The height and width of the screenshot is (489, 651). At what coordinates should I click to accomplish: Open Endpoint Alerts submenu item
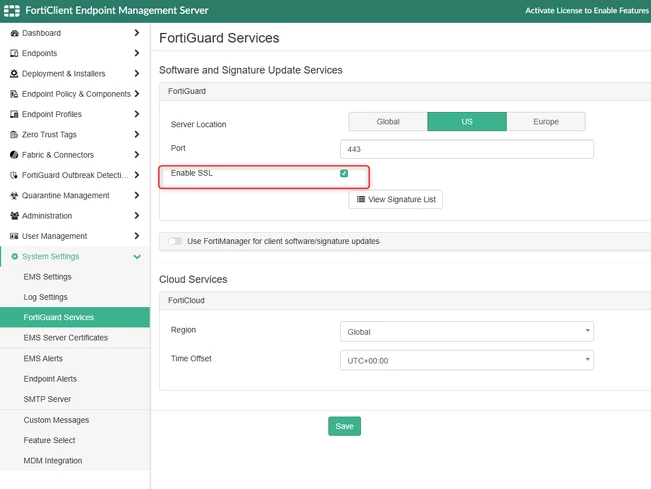click(x=75, y=379)
